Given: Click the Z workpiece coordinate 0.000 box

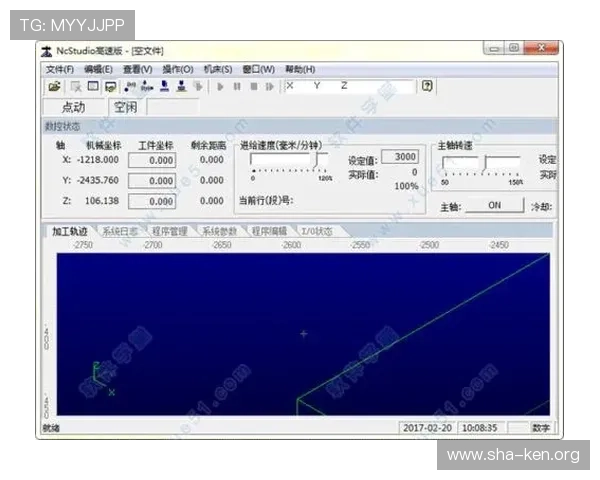Looking at the screenshot, I should (152, 201).
